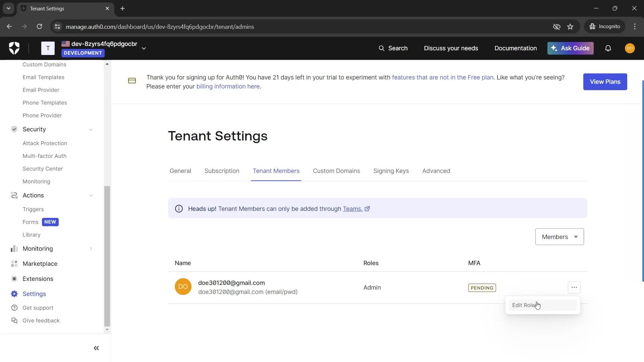This screenshot has height=362, width=644.
Task: Open the Teams link in the notice
Action: (352, 209)
